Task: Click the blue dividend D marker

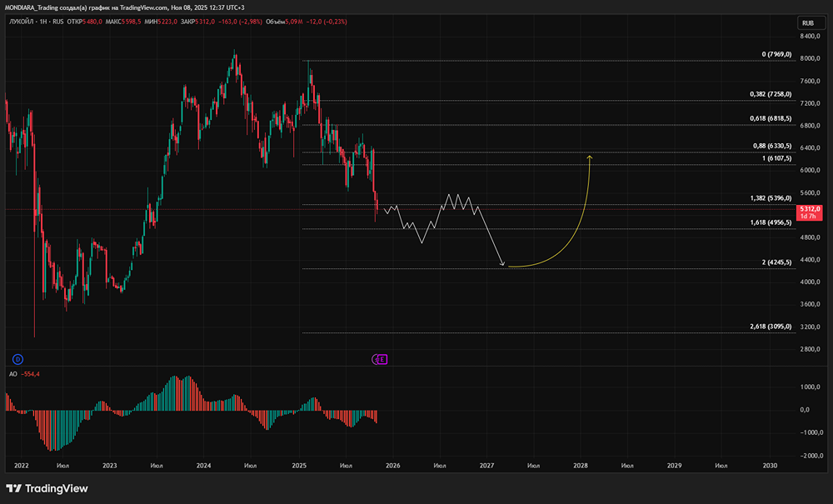Action: pos(17,360)
